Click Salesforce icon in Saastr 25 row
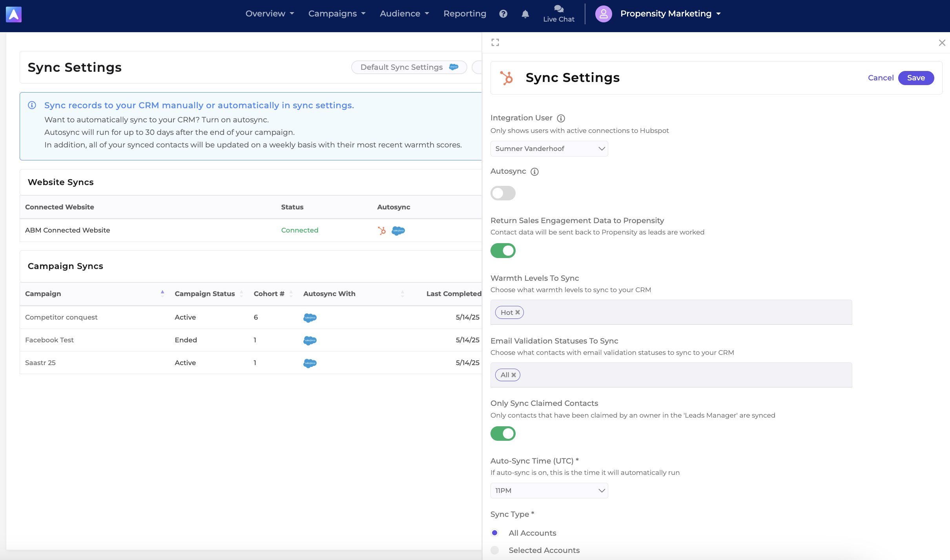The width and height of the screenshot is (950, 560). [x=310, y=363]
